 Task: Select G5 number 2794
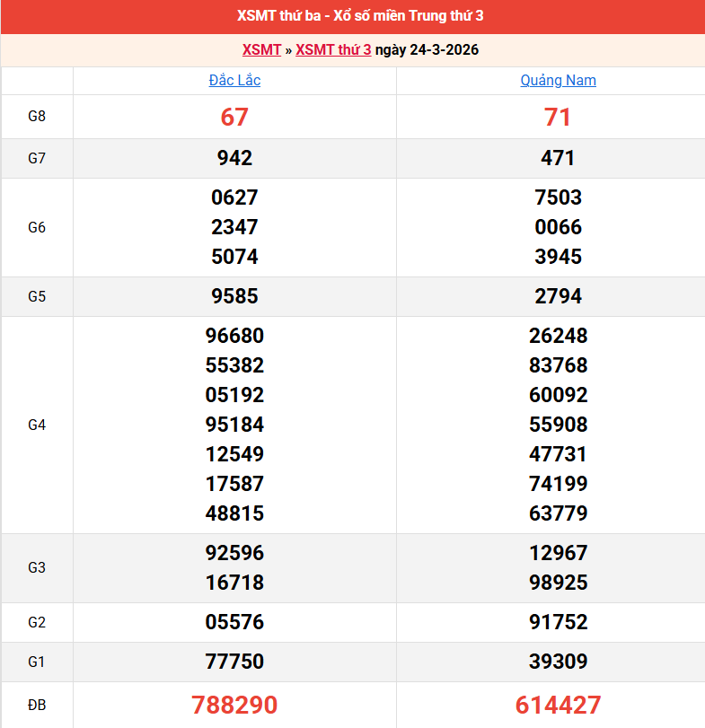pyautogui.click(x=558, y=296)
